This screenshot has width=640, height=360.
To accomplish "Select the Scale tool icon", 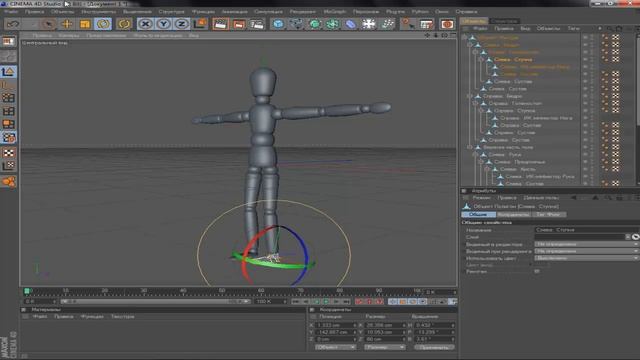I will 85,24.
